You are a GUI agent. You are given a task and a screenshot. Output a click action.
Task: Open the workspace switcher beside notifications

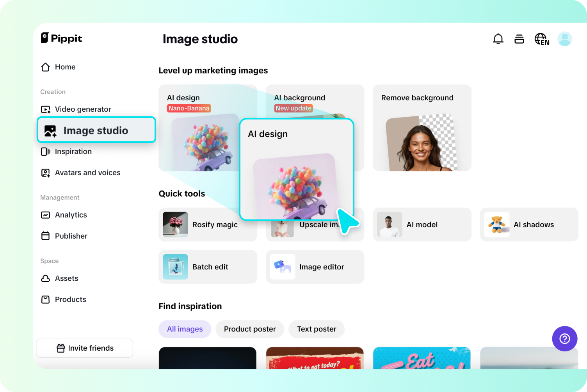click(x=519, y=39)
